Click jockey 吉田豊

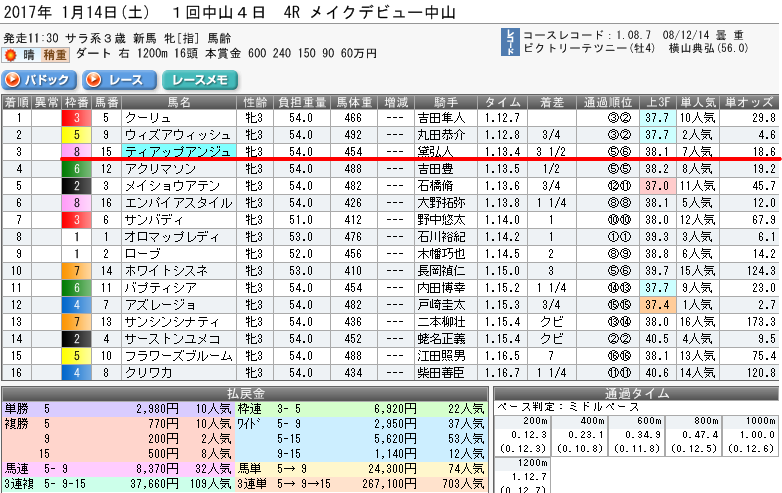pos(435,169)
